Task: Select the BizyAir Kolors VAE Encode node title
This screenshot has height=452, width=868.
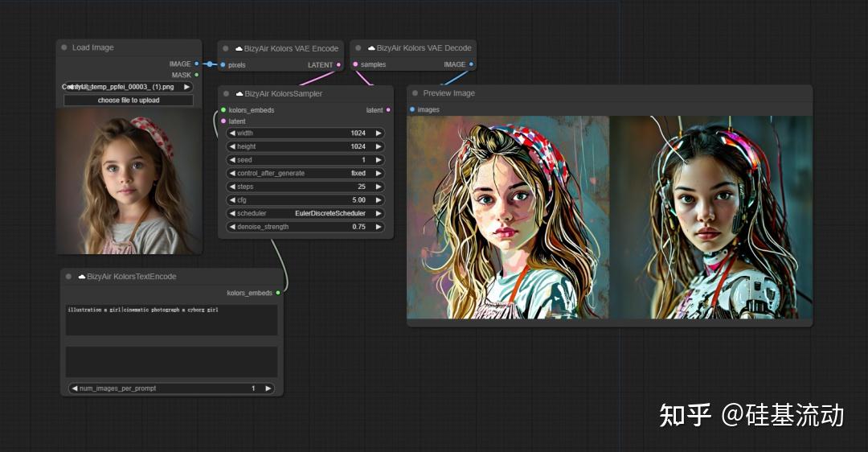Action: (x=291, y=48)
